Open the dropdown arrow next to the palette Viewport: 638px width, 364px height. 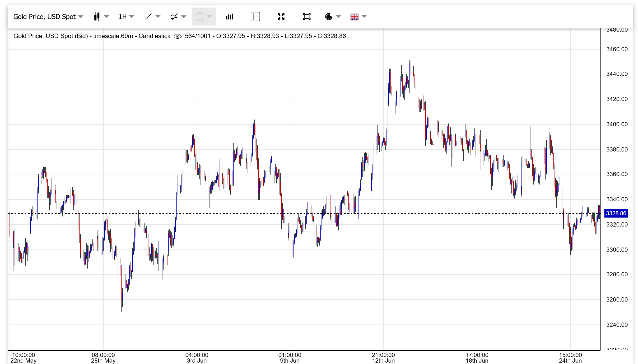click(338, 17)
